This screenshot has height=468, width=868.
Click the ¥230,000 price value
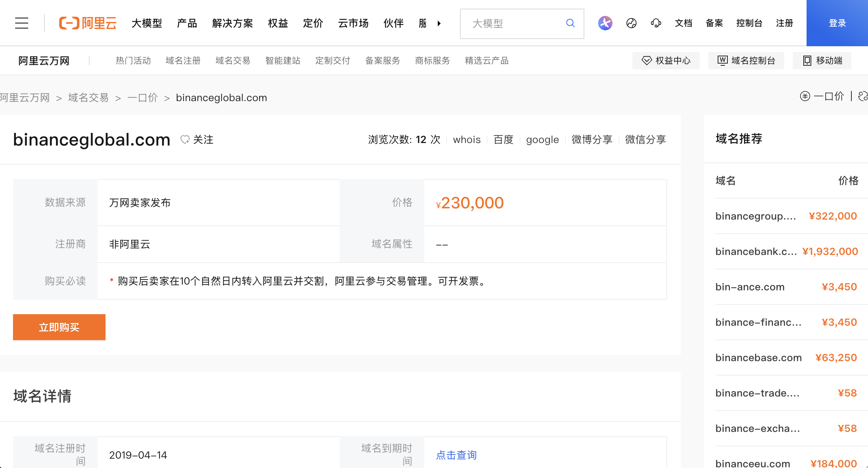[470, 203]
